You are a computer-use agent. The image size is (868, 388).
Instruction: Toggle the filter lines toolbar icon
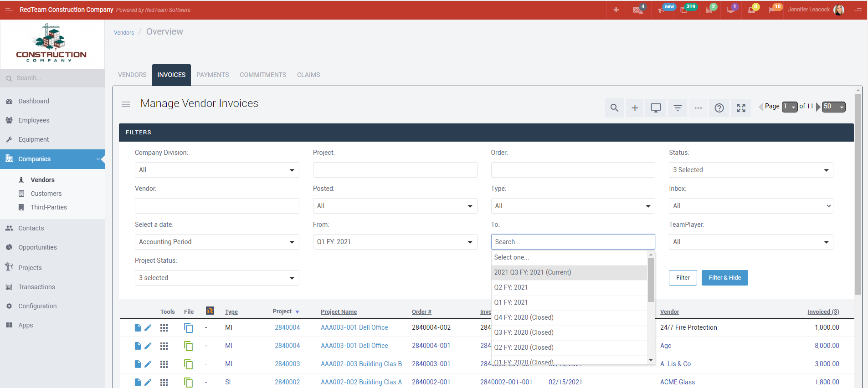tap(678, 108)
